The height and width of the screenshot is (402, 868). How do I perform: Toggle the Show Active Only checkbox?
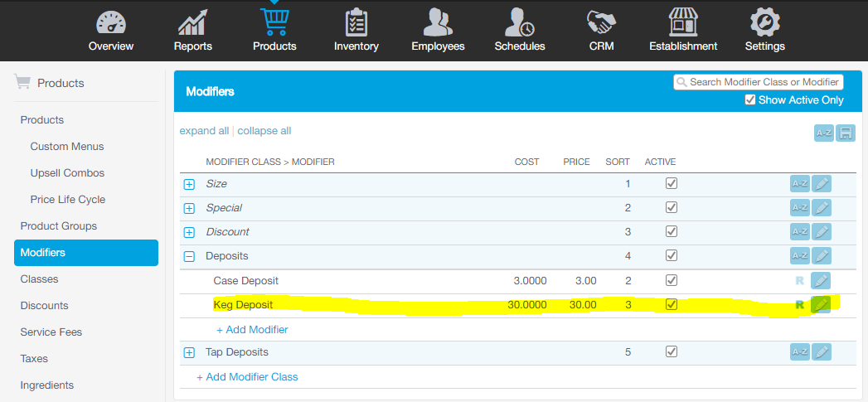pyautogui.click(x=750, y=99)
